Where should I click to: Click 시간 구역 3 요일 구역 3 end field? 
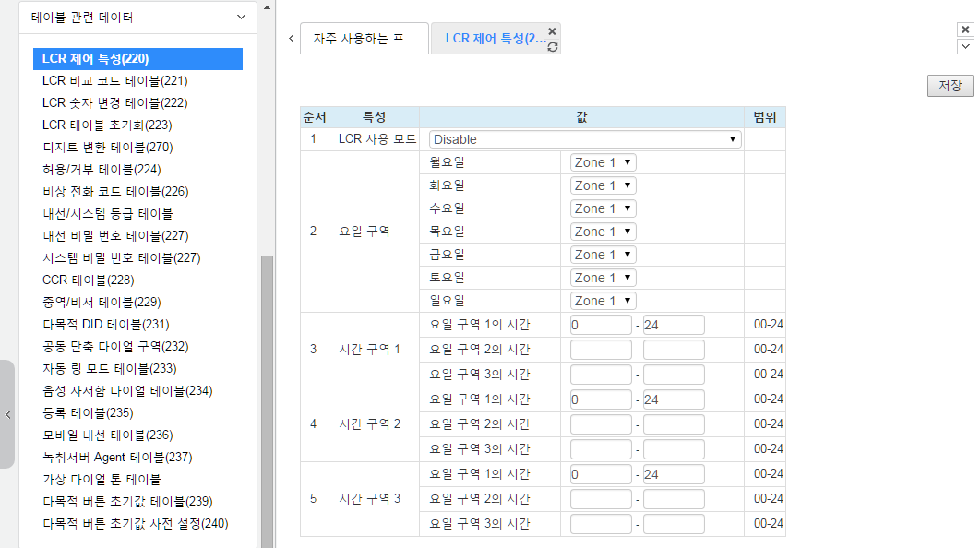click(674, 524)
